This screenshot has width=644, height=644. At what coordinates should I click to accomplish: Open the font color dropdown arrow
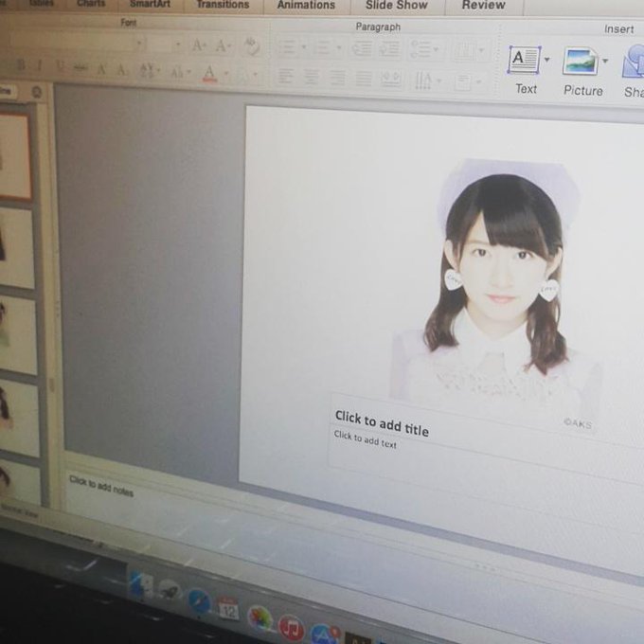[226, 74]
